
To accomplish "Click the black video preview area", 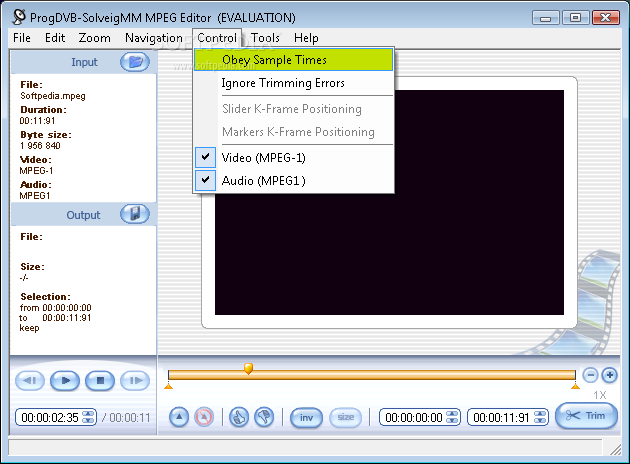I will 389,253.
